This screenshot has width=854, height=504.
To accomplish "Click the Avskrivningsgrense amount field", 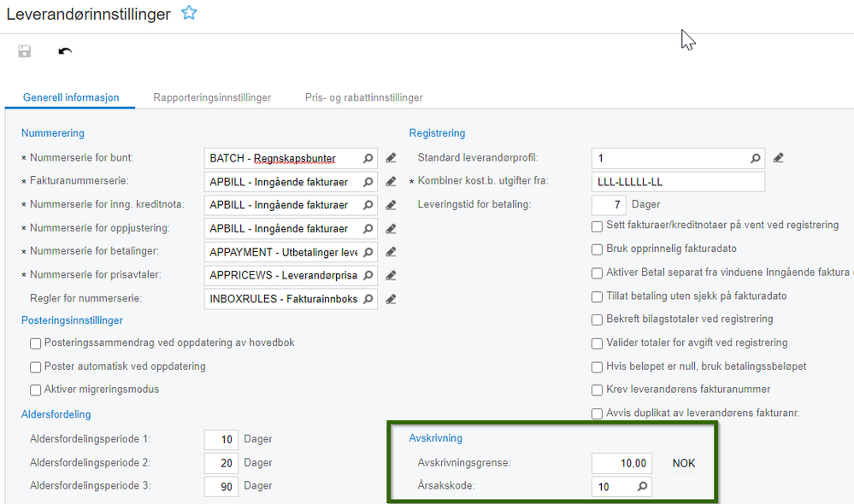I will pyautogui.click(x=620, y=463).
